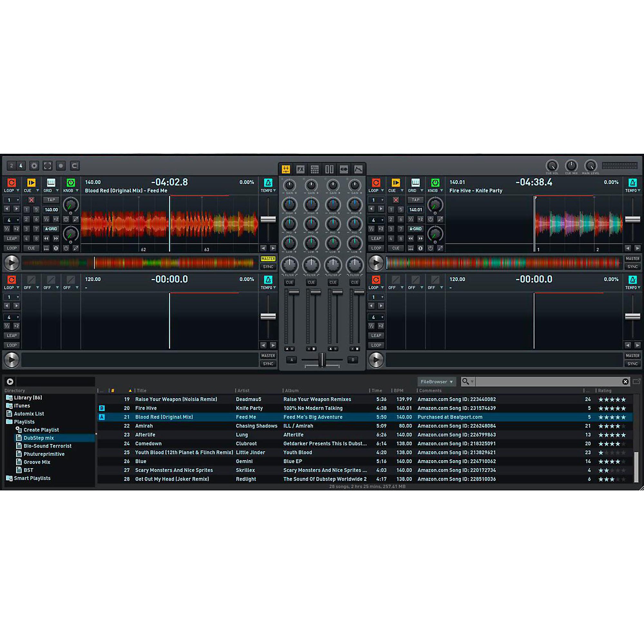Enable SYNC on the Fire Hive deck

point(632,267)
